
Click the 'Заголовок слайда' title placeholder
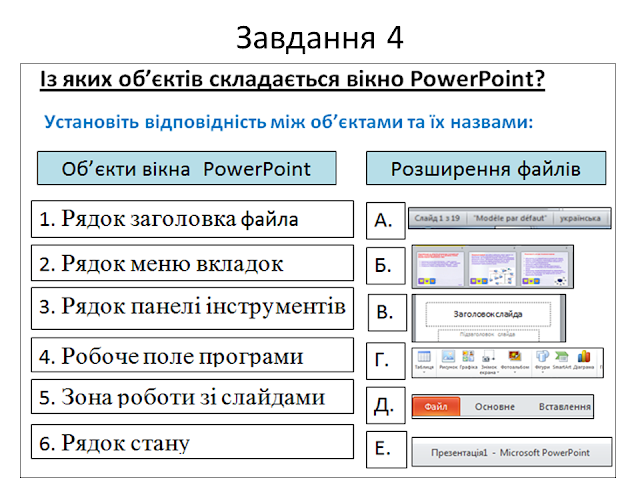coord(488,314)
